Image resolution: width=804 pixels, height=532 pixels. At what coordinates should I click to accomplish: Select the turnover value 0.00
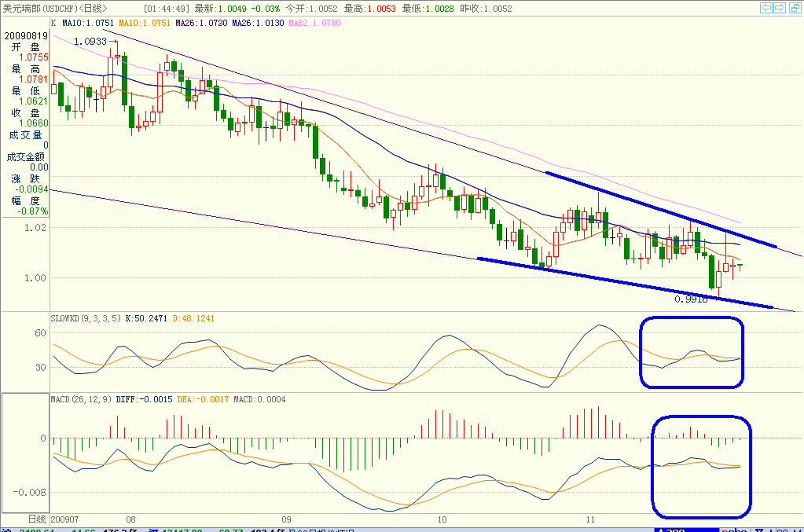tap(39, 167)
